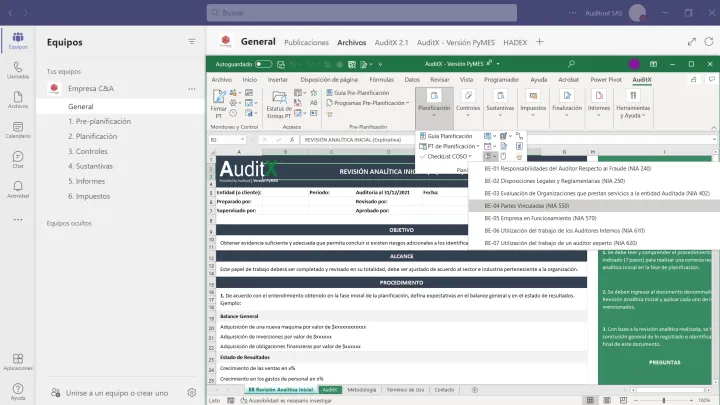Open Aplicaciones in the Teams sidebar

click(18, 361)
